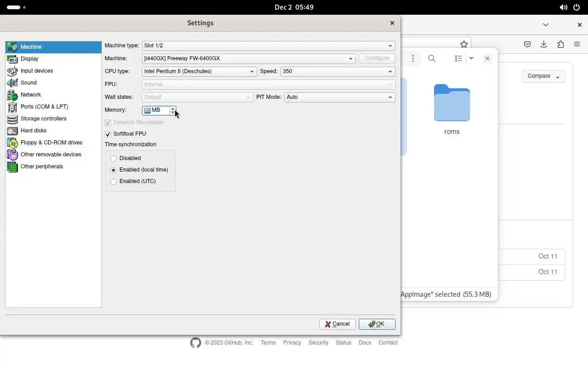Click the Pocket save icon in browser

click(527, 44)
